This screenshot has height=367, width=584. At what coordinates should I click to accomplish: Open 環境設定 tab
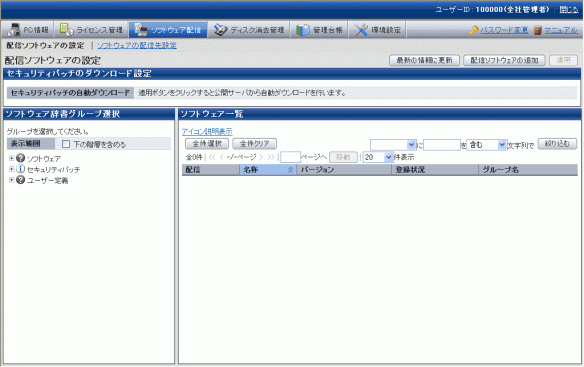377,30
